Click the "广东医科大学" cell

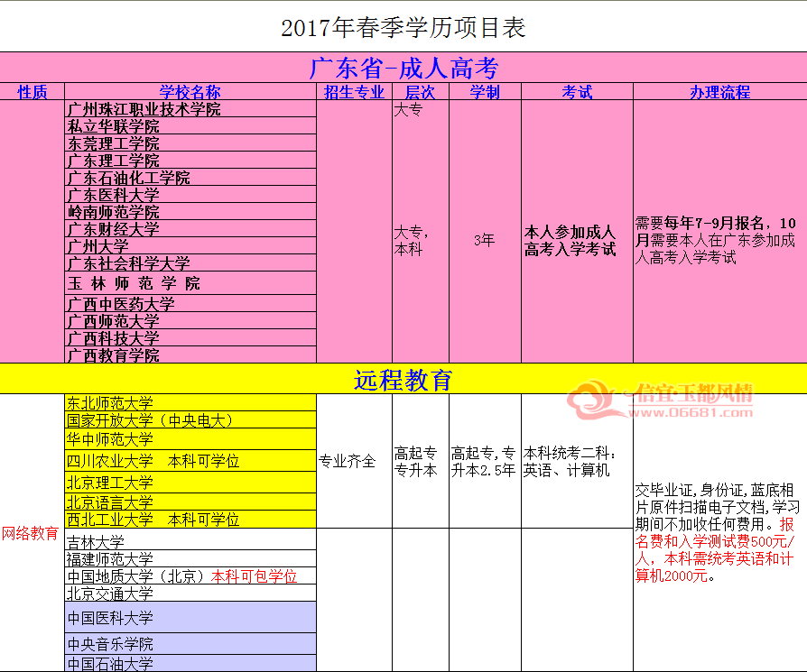click(x=190, y=194)
